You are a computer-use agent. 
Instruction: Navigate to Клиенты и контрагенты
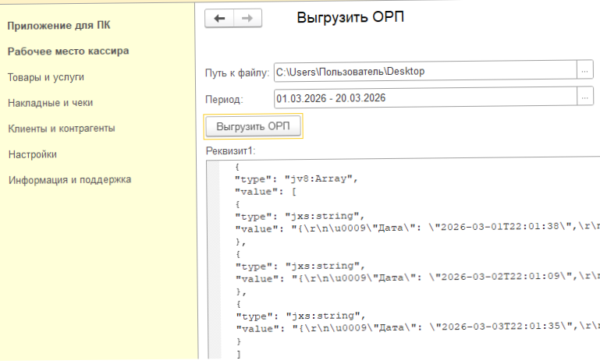[x=61, y=128]
